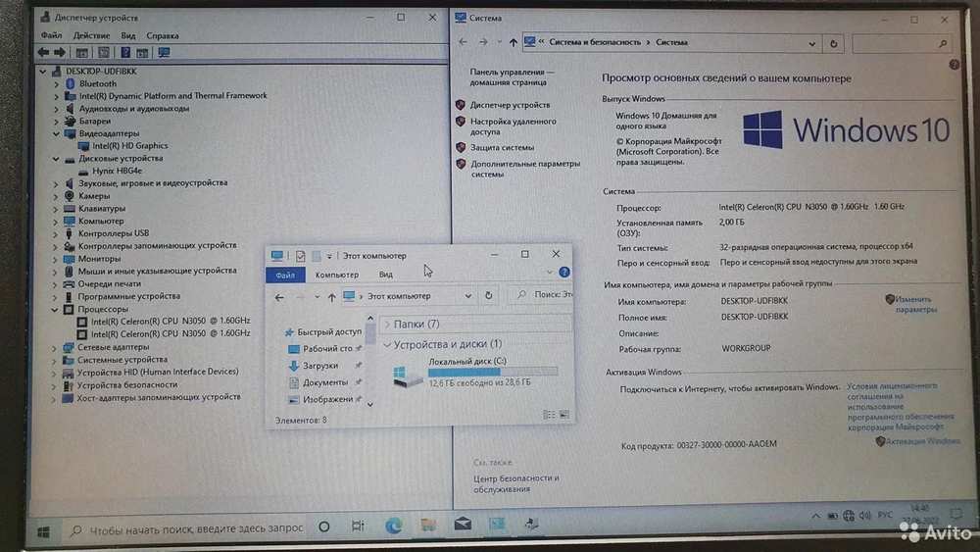Open address dropdown in This PC window

(467, 296)
